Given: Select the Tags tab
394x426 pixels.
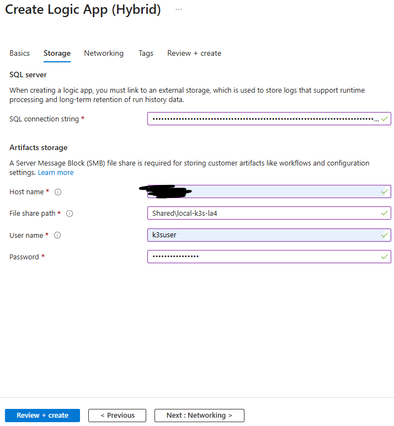Looking at the screenshot, I should tap(146, 53).
